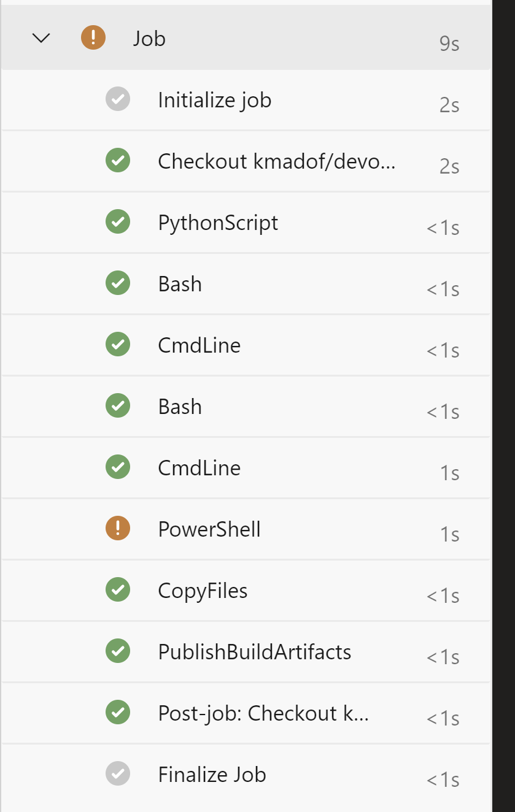Viewport: 515px width, 812px height.
Task: Select the Finalize Job step
Action: click(x=212, y=775)
